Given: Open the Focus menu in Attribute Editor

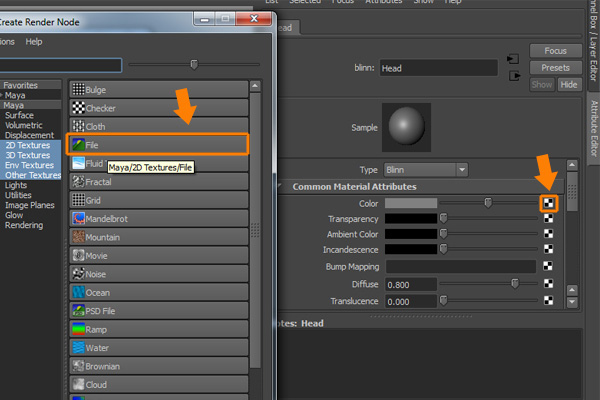Looking at the screenshot, I should point(342,2).
